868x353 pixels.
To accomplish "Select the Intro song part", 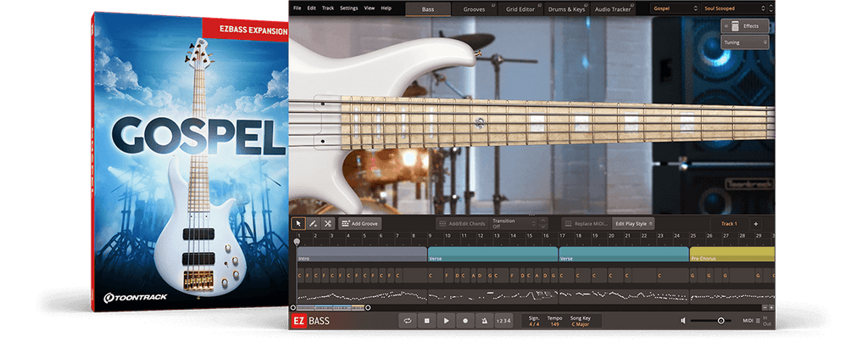I will point(362,255).
